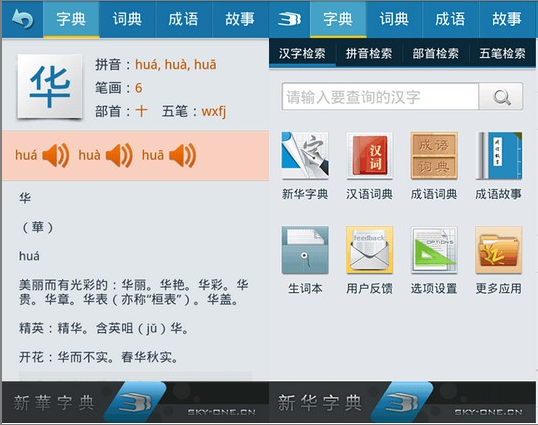Click the magnifier search button
This screenshot has height=425, width=538.
pos(501,97)
